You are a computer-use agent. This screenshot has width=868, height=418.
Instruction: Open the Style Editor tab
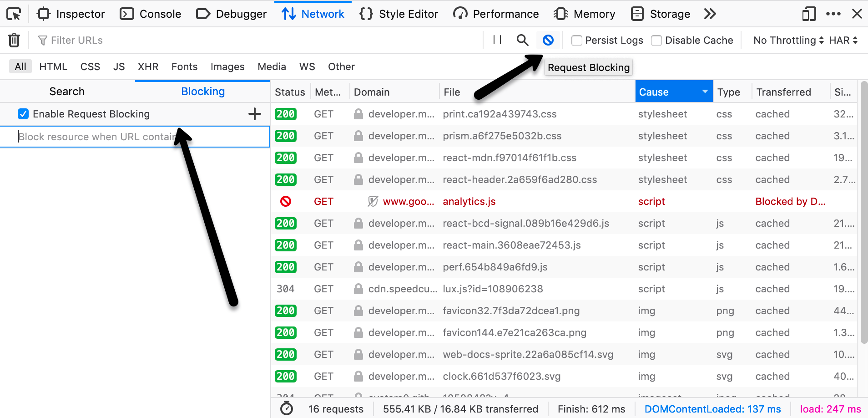coord(399,14)
